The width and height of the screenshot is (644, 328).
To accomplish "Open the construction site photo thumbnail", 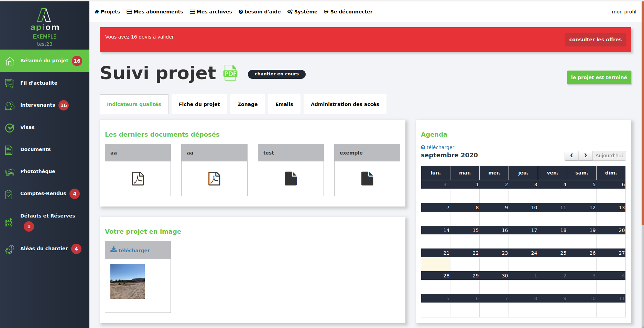I will click(x=128, y=282).
